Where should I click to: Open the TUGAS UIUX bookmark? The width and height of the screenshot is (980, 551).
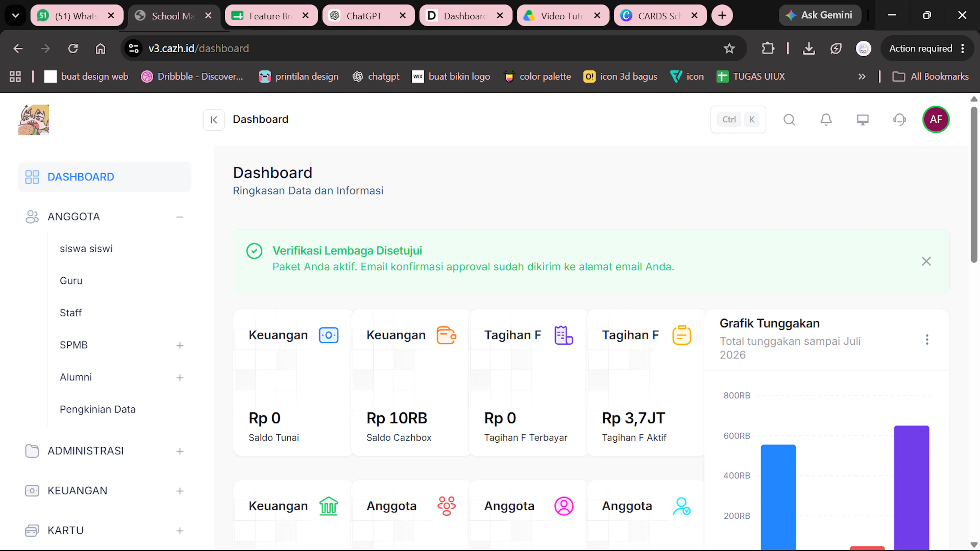pyautogui.click(x=751, y=77)
